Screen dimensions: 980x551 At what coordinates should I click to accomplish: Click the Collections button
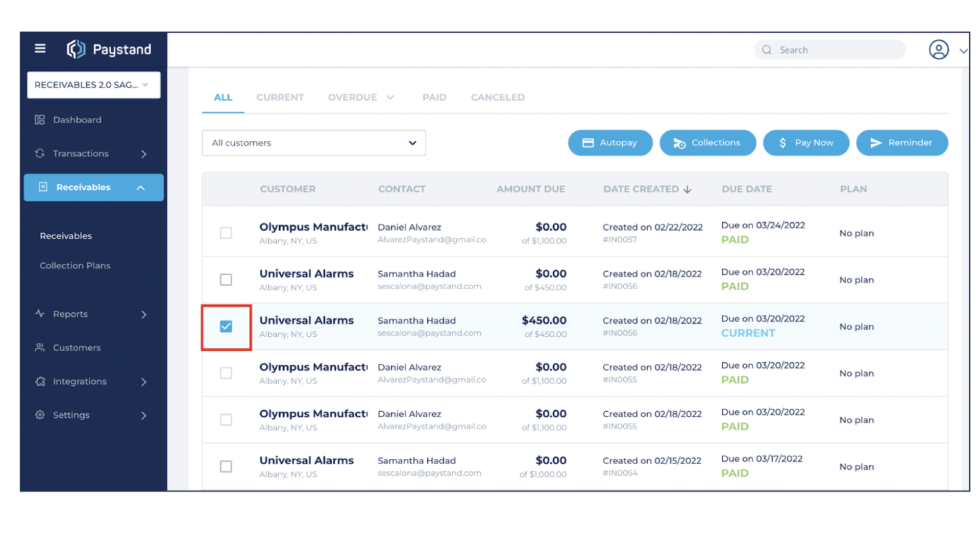click(707, 143)
